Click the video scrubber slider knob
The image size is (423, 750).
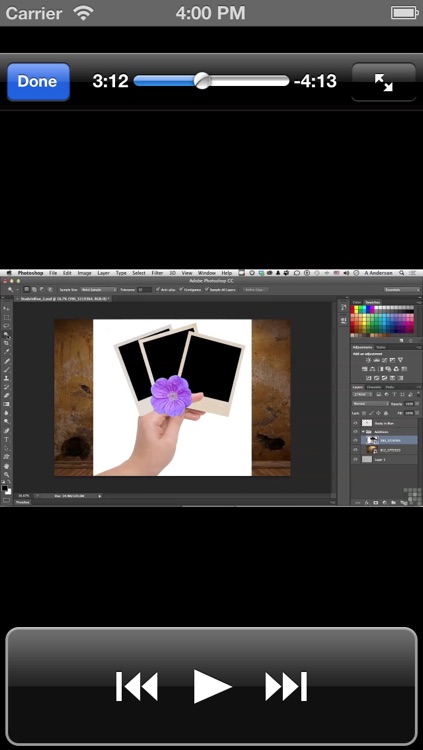point(202,81)
